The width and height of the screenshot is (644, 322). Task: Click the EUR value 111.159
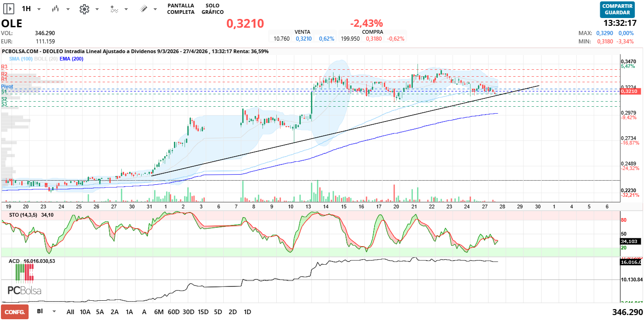(x=45, y=42)
